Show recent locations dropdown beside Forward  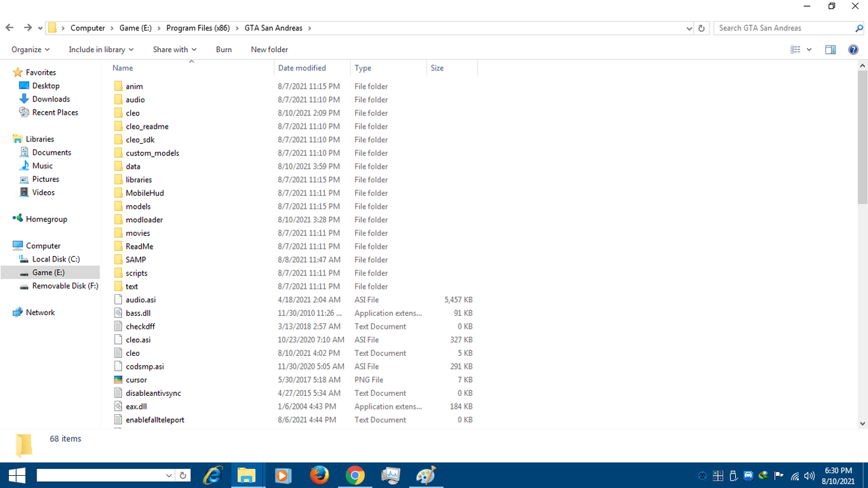[40, 28]
